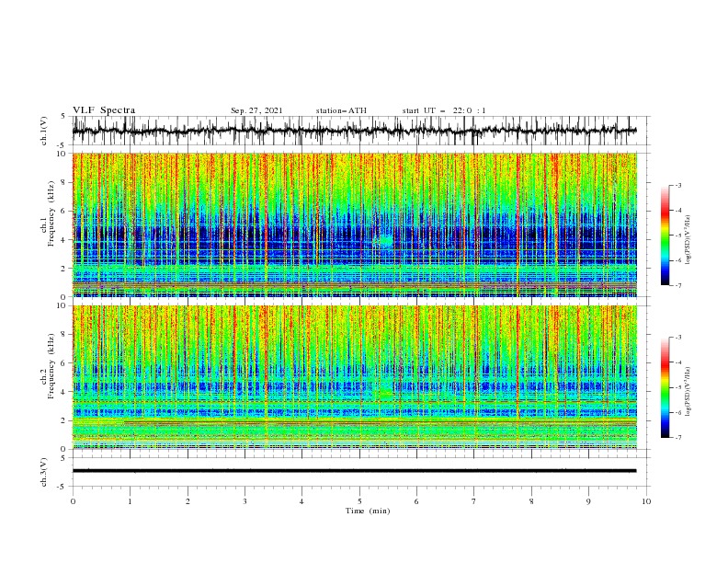
Task: Click the "start UT = 22:0 :1" text
Action: (444, 110)
